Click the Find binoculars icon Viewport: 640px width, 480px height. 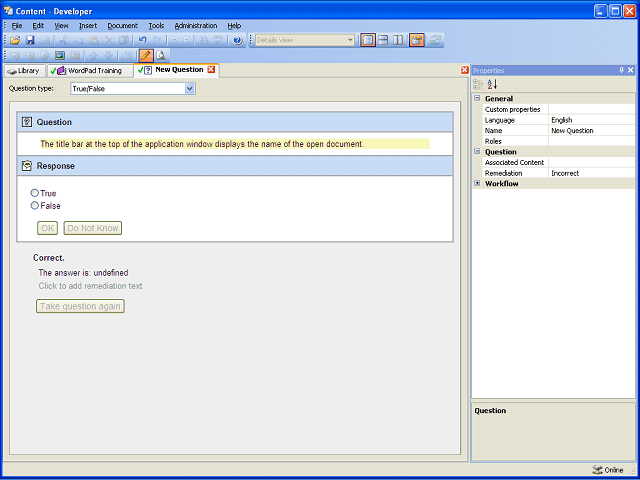pos(204,40)
